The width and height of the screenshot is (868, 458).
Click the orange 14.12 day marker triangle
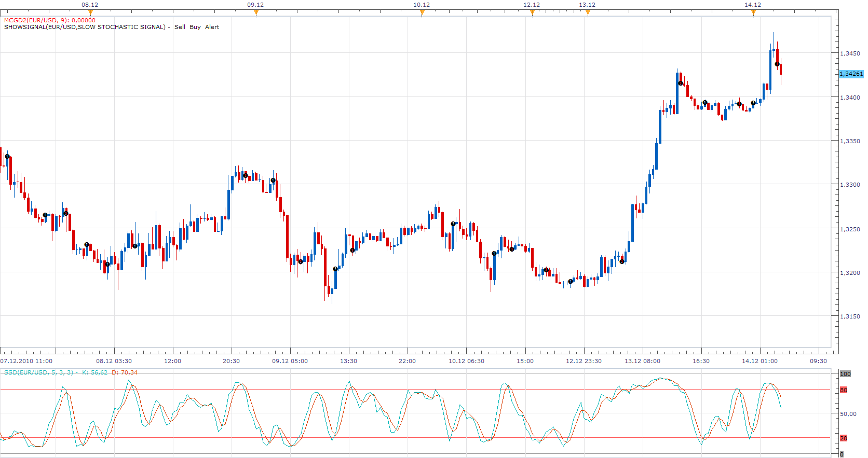(753, 13)
